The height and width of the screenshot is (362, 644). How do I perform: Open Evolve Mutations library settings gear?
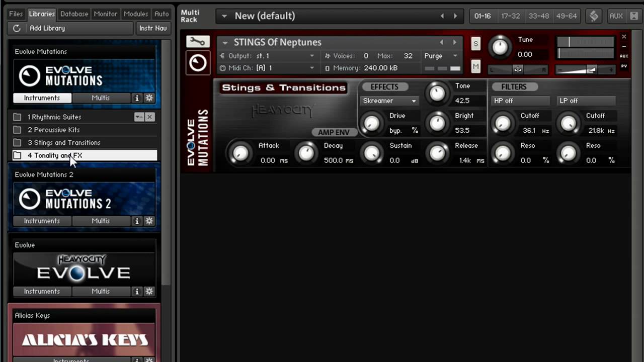click(149, 98)
